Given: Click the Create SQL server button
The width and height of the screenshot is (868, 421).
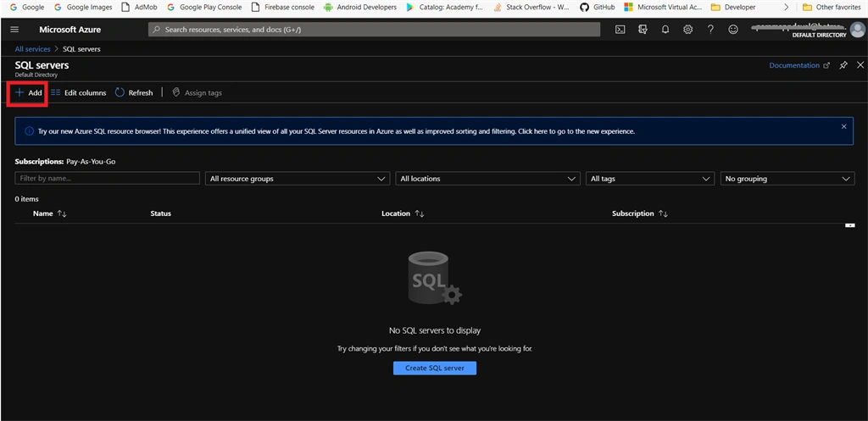Looking at the screenshot, I should coord(435,368).
